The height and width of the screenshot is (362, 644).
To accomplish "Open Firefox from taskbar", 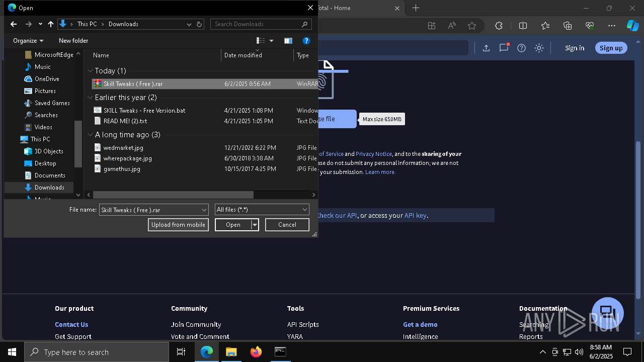I will tap(256, 352).
